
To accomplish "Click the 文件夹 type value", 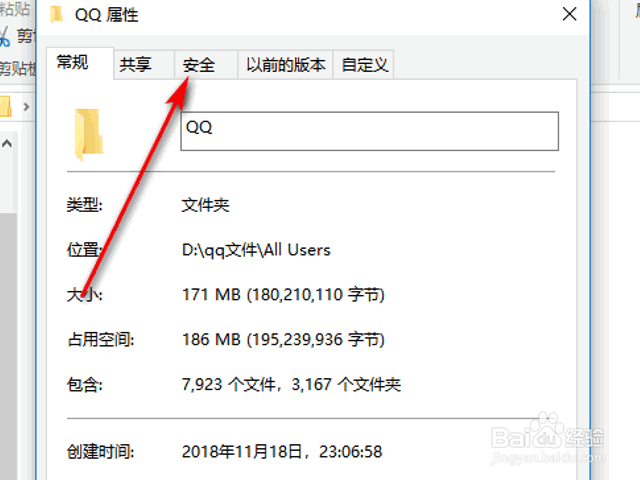I will pyautogui.click(x=206, y=205).
